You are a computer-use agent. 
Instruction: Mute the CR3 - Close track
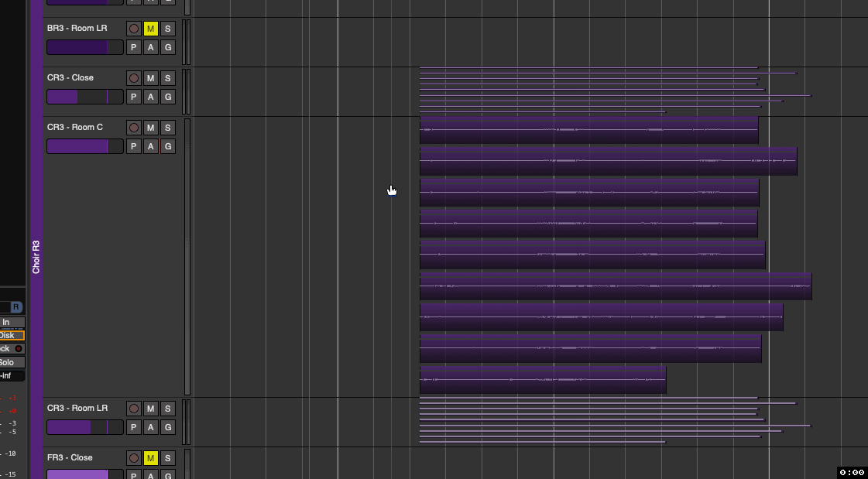click(150, 77)
